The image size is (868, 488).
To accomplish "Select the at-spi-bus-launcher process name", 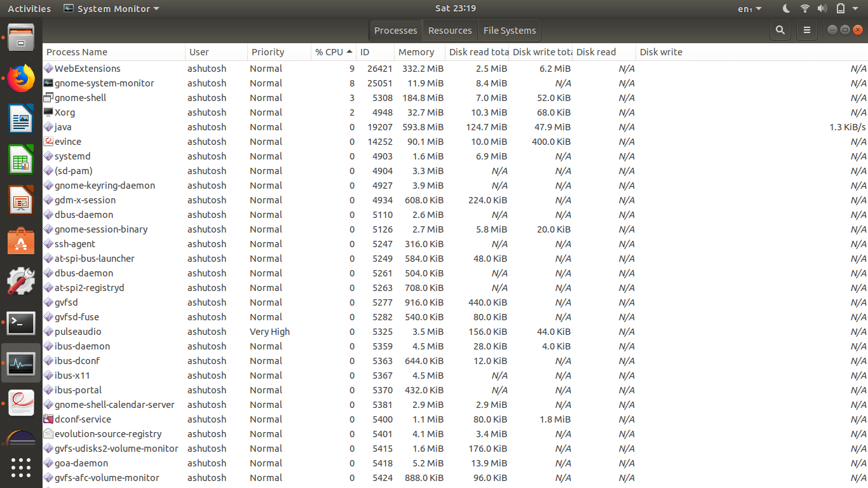I will click(x=95, y=258).
